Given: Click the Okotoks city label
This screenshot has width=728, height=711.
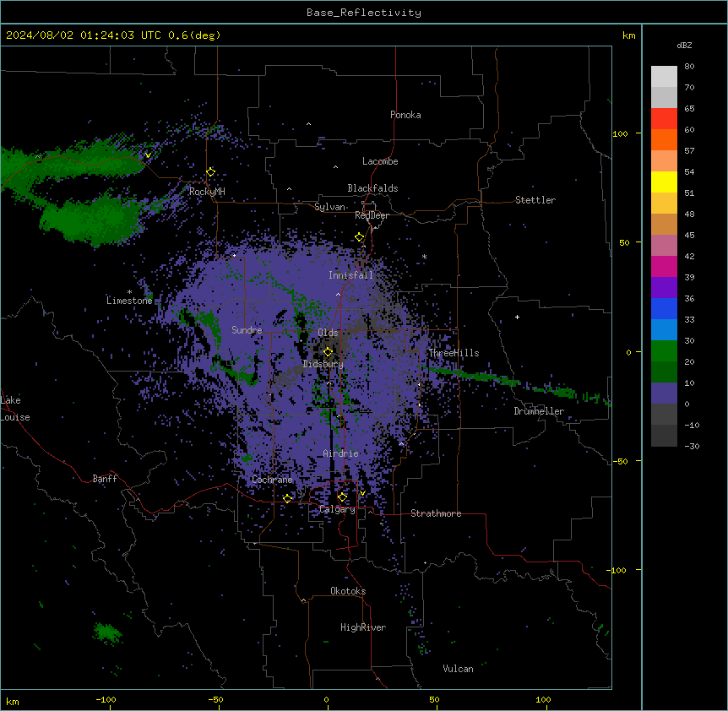Looking at the screenshot, I should pyautogui.click(x=348, y=591).
